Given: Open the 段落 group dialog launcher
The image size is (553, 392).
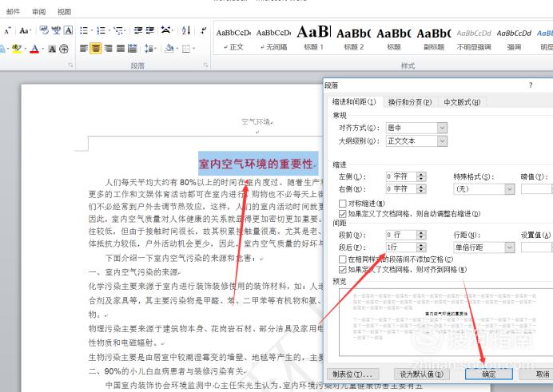Looking at the screenshot, I should pyautogui.click(x=205, y=65).
